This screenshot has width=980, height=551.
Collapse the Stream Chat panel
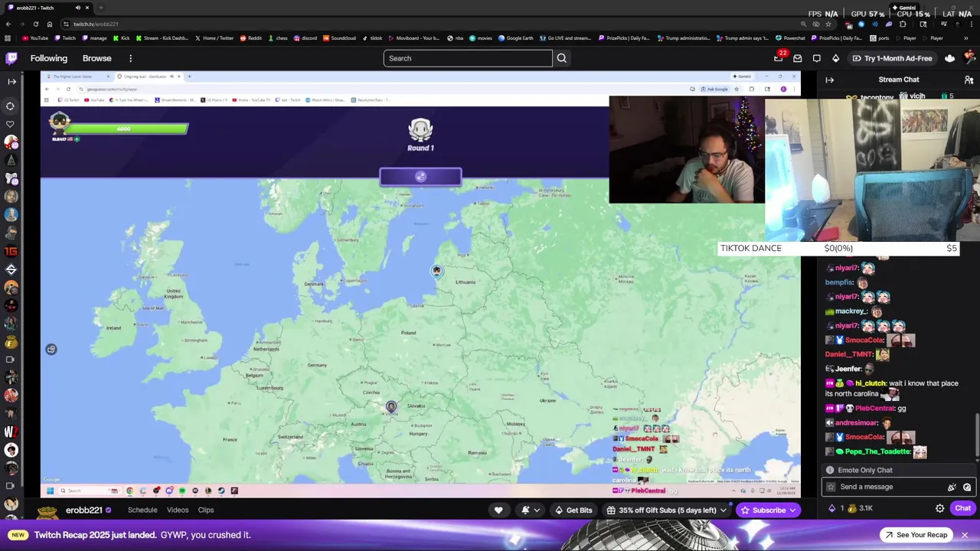pyautogui.click(x=830, y=80)
